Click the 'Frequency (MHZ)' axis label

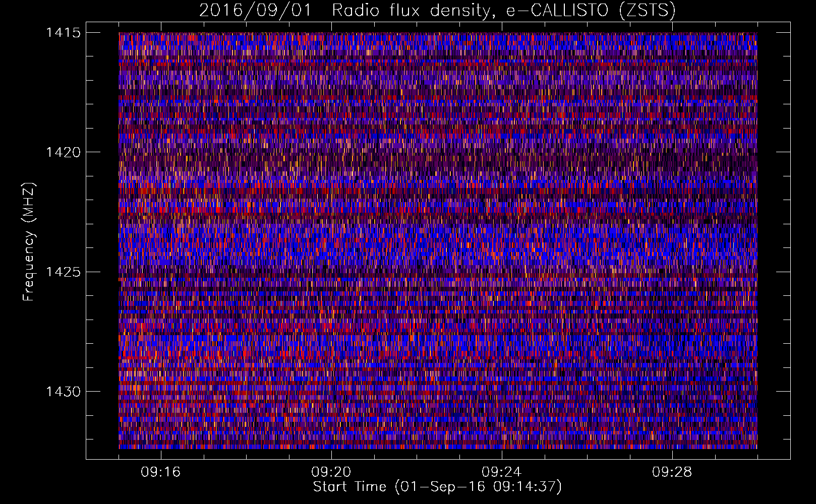pos(29,242)
